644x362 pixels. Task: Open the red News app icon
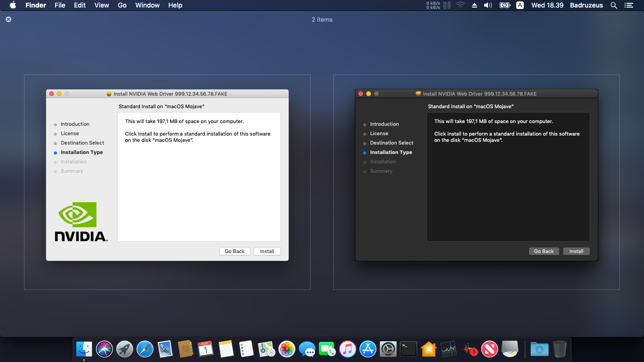(490, 349)
